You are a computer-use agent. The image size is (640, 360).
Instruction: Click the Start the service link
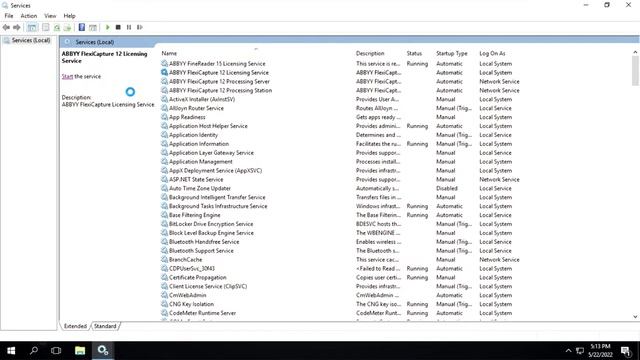click(67, 76)
